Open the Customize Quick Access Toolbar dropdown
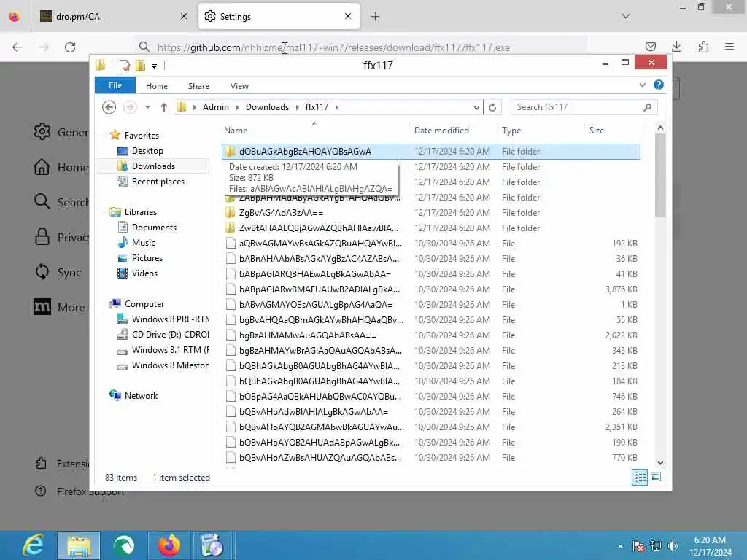This screenshot has width=747, height=560. click(155, 66)
